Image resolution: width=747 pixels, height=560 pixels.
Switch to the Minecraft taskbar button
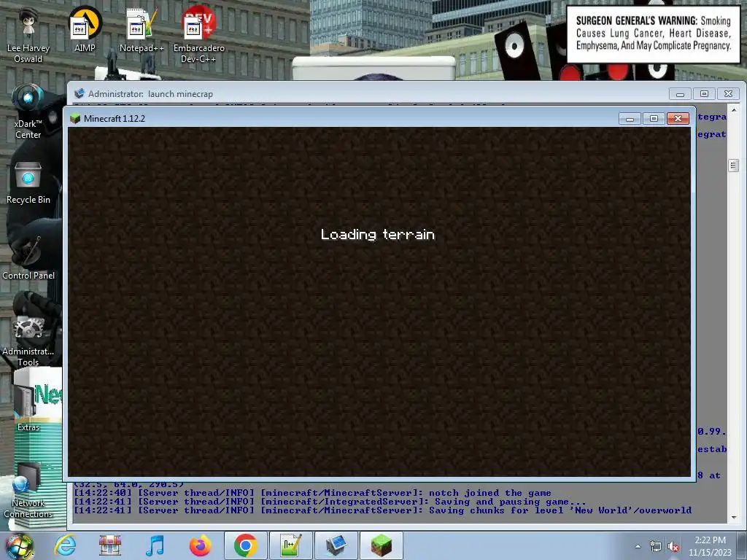(381, 545)
